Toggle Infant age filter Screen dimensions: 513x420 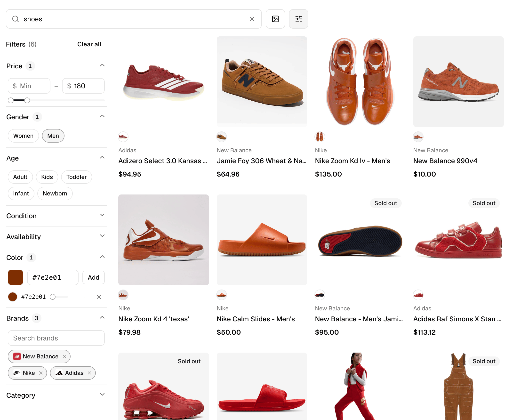(21, 194)
